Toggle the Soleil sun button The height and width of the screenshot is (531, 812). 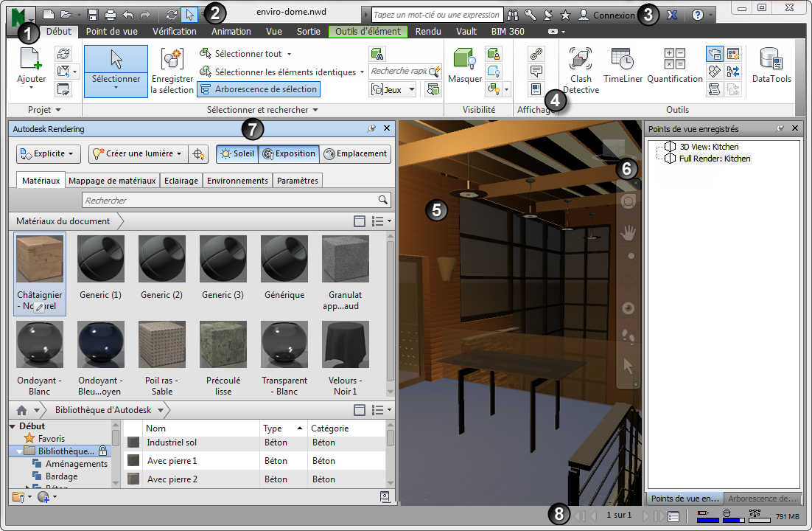tap(237, 154)
